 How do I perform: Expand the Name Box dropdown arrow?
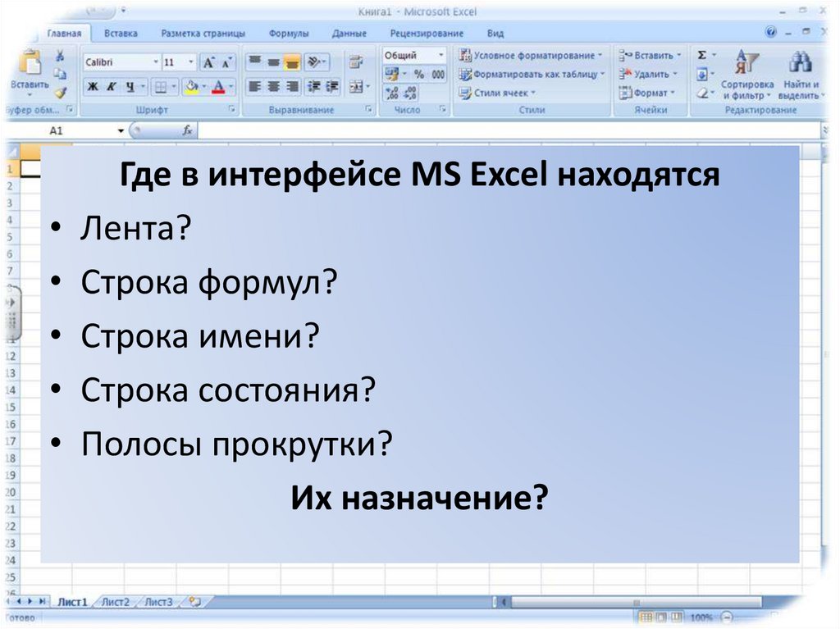(x=121, y=130)
